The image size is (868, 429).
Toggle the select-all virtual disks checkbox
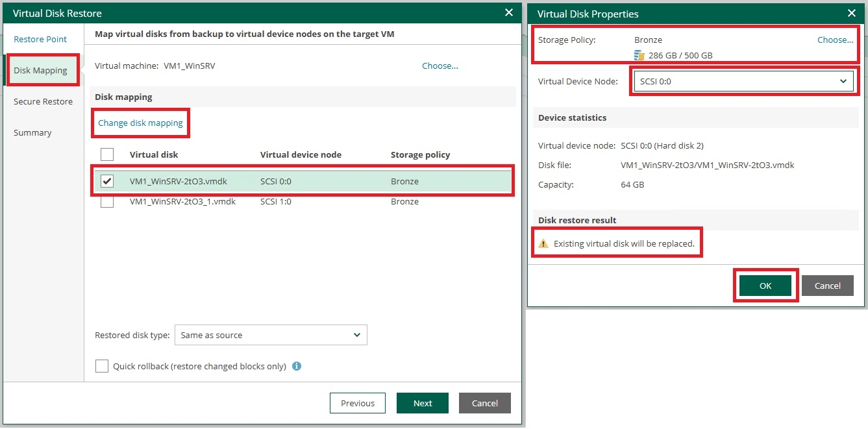107,154
